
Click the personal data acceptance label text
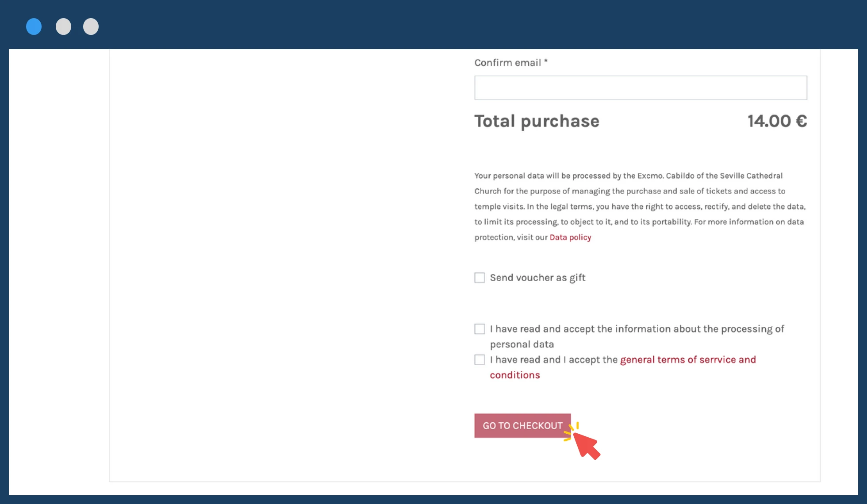point(636,329)
